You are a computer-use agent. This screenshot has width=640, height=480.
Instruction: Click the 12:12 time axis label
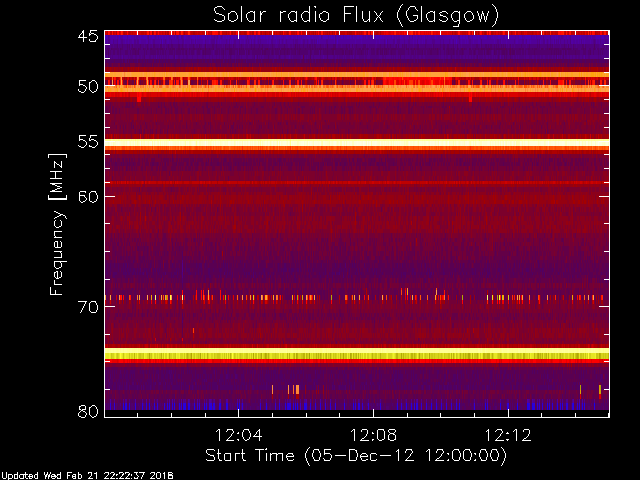(x=508, y=435)
